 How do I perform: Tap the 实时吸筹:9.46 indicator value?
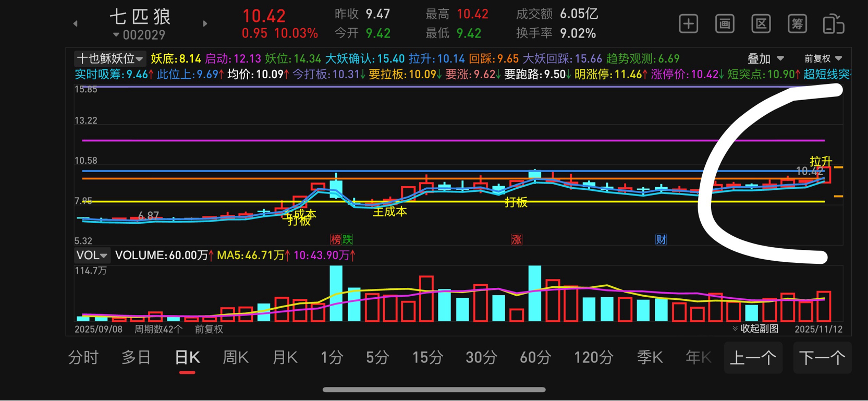tap(114, 74)
